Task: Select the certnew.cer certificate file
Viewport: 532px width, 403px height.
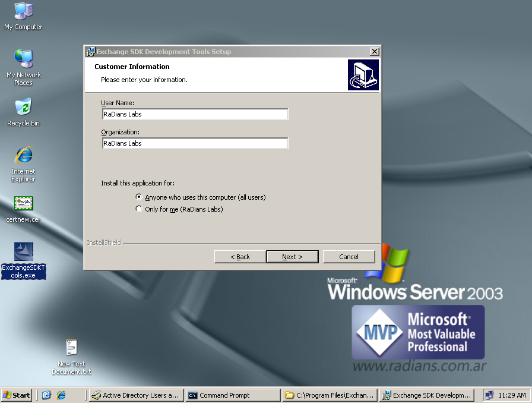Action: click(x=23, y=204)
